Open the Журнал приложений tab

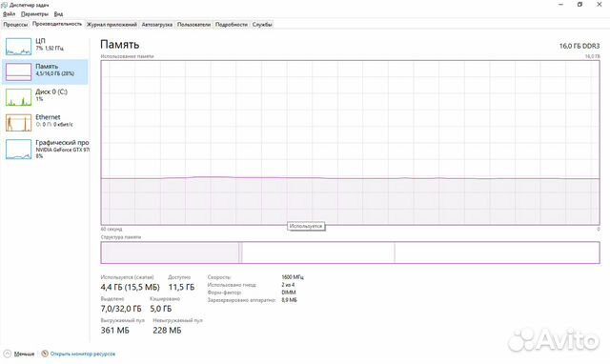tap(112, 25)
